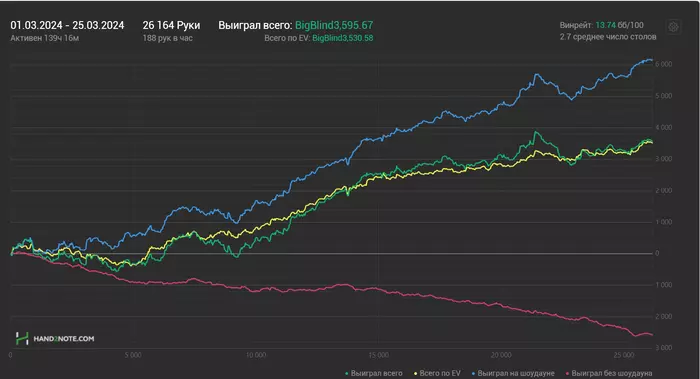Click the 20 000 x-axis label
This screenshot has width=700, height=379.
[x=501, y=355]
